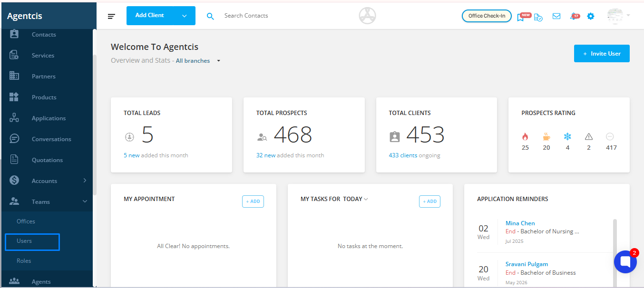Add a new task with + ADD
This screenshot has width=644, height=288.
pyautogui.click(x=429, y=202)
